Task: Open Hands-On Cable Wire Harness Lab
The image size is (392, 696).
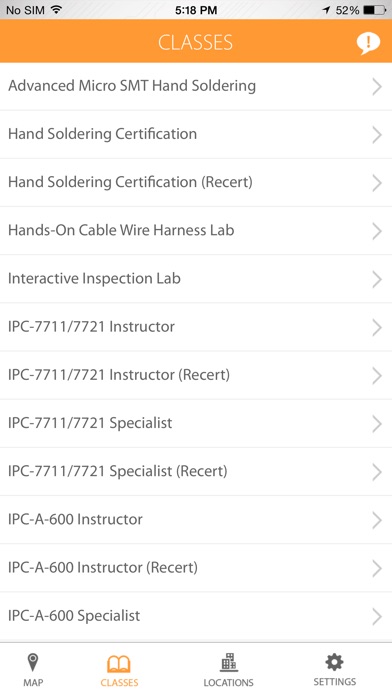Action: click(x=196, y=231)
